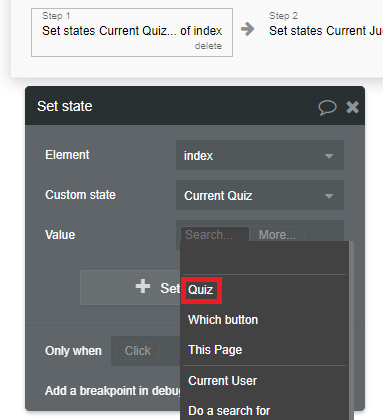Close the Set state panel
This screenshot has width=383, height=420.
tap(352, 107)
